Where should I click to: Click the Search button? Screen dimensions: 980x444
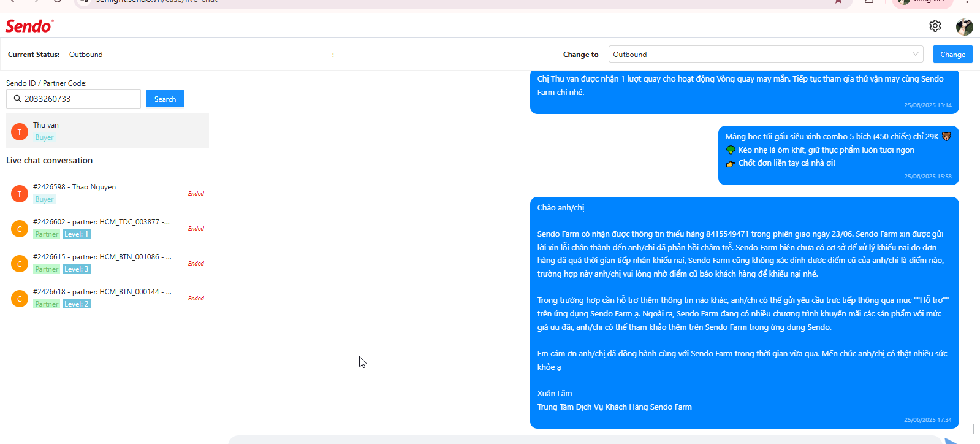click(x=165, y=99)
